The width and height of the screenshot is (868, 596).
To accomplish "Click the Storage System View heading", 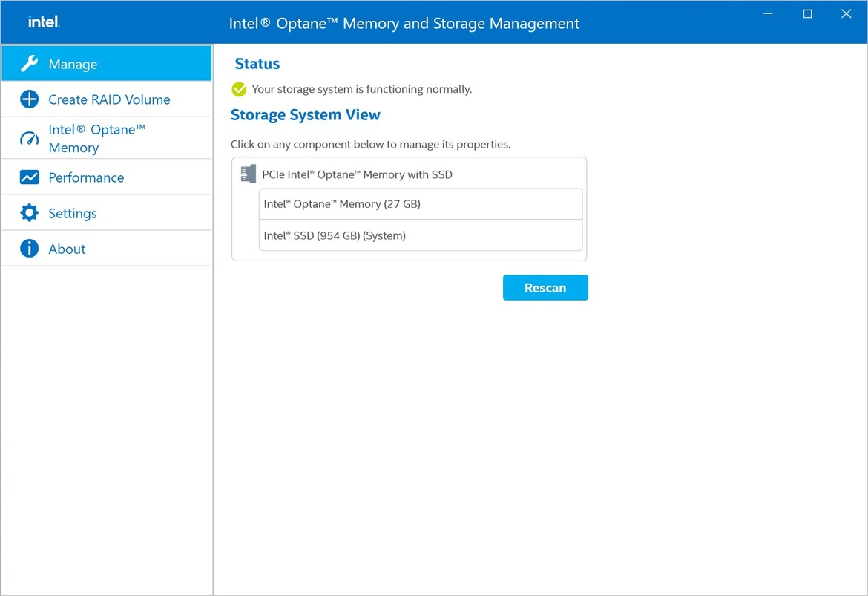I will 305,114.
